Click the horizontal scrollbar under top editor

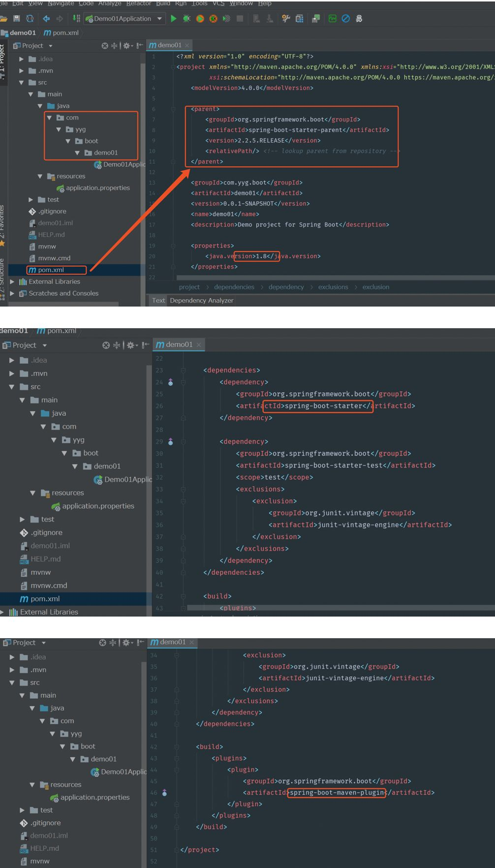(x=335, y=278)
